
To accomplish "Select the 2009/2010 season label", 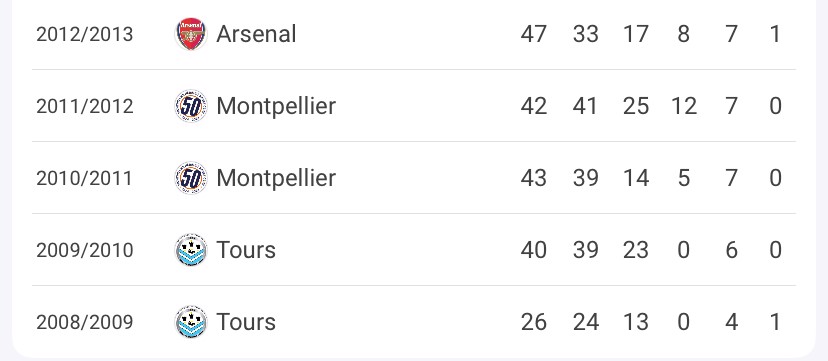I will coord(84,250).
